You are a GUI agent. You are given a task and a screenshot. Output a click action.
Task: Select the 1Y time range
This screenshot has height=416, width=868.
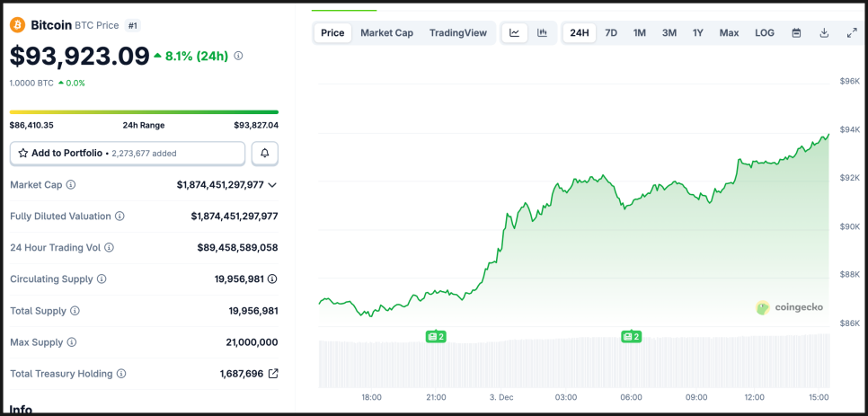698,33
